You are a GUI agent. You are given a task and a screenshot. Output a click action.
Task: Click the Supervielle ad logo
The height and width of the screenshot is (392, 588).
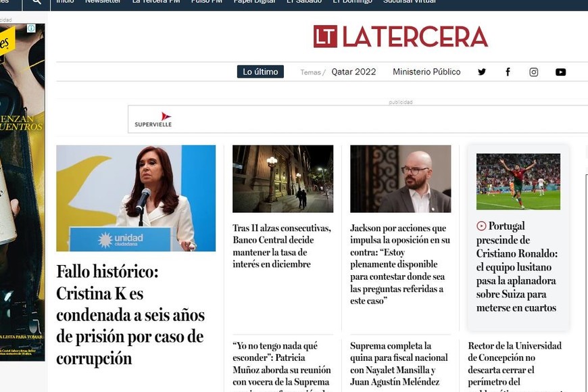pos(153,120)
